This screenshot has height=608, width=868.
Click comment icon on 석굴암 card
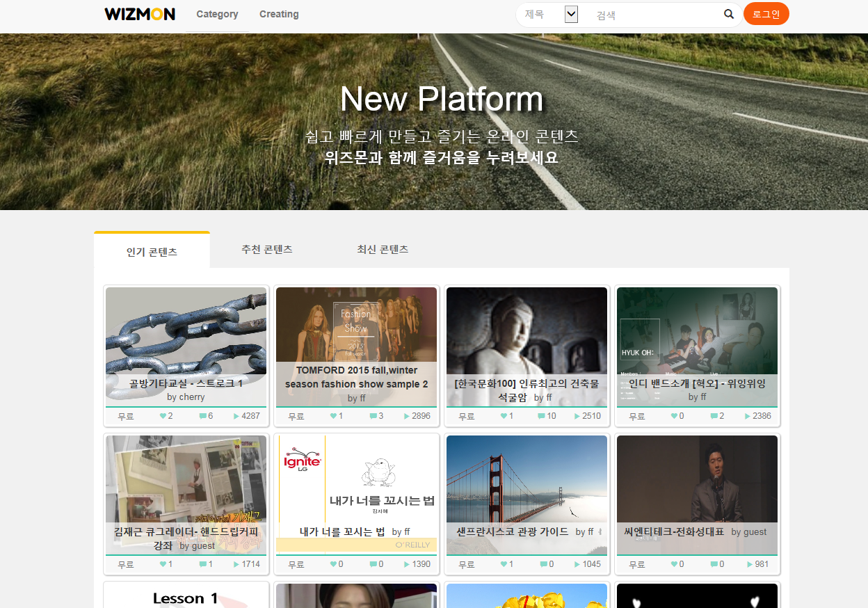point(542,416)
